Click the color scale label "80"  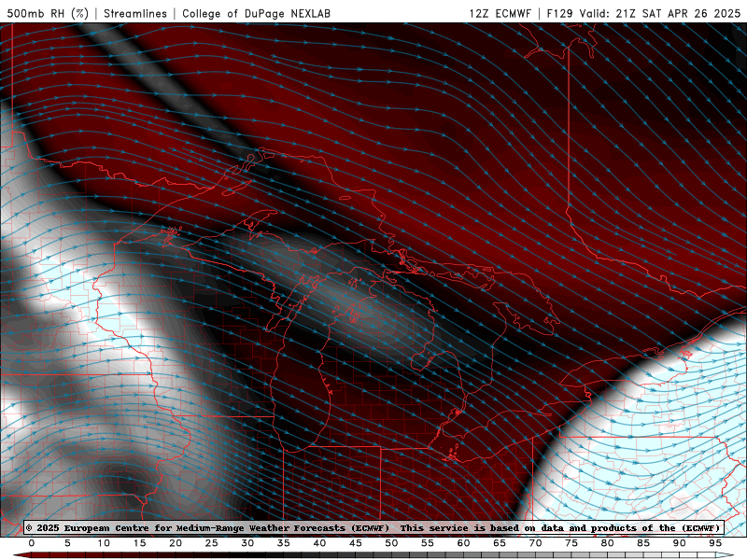(x=608, y=543)
